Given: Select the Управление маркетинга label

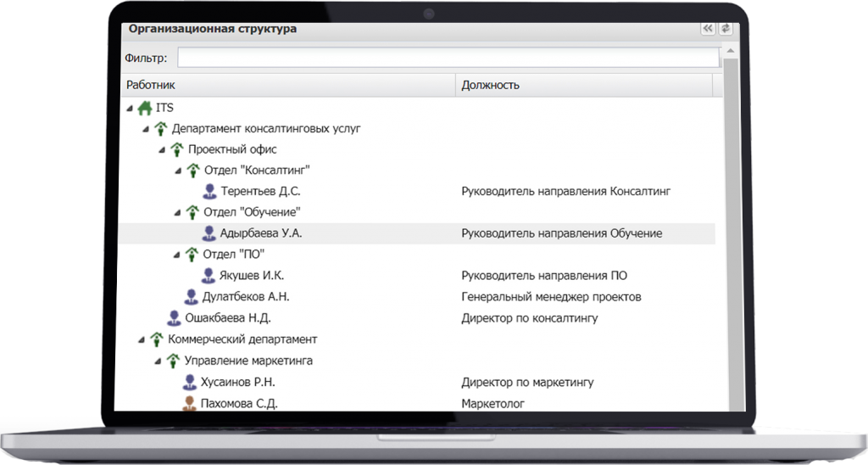Looking at the screenshot, I should [248, 361].
